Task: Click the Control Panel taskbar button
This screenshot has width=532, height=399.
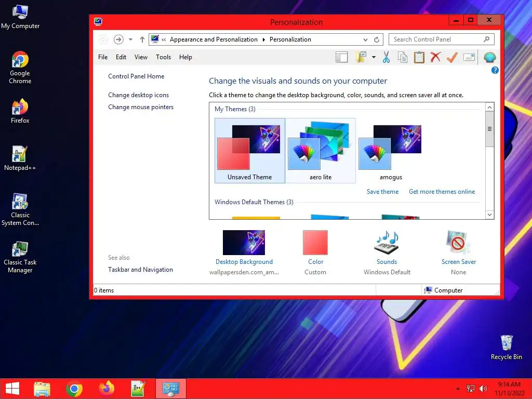Action: (x=170, y=389)
